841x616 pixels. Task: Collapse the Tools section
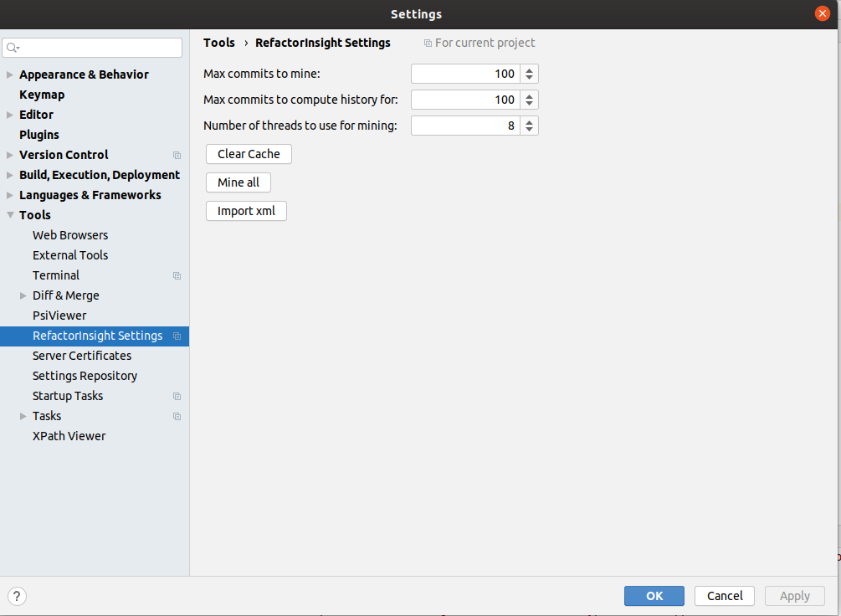9,215
